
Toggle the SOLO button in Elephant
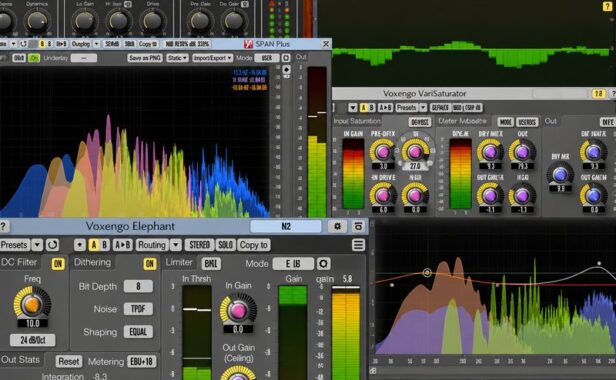(226, 245)
